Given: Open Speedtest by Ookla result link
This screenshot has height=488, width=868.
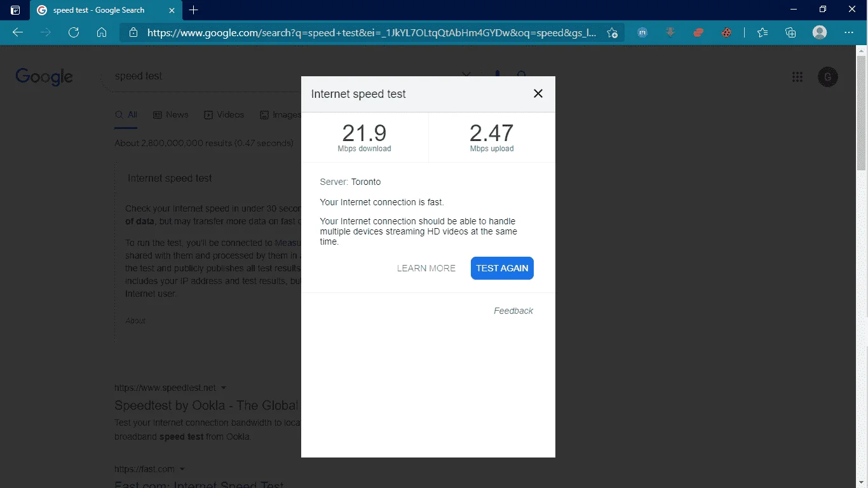Looking at the screenshot, I should tap(207, 405).
